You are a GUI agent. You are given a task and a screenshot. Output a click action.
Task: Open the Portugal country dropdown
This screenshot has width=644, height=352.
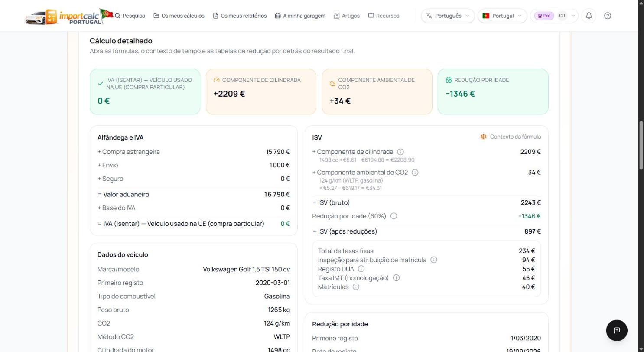(x=502, y=16)
